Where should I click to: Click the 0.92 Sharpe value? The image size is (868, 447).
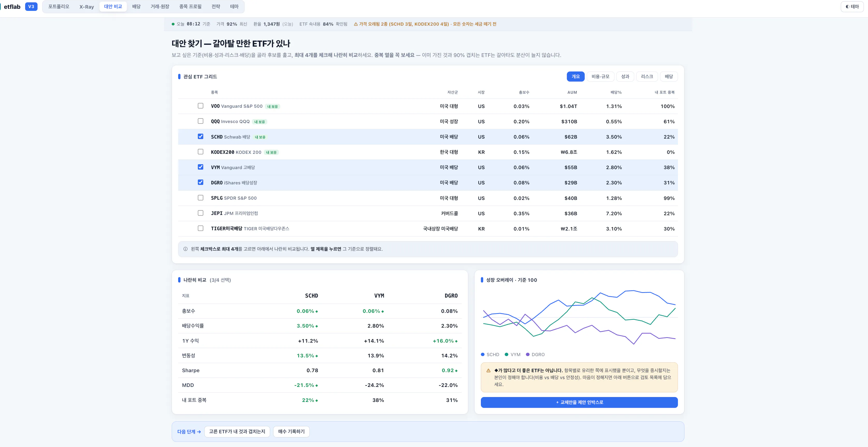(450, 371)
